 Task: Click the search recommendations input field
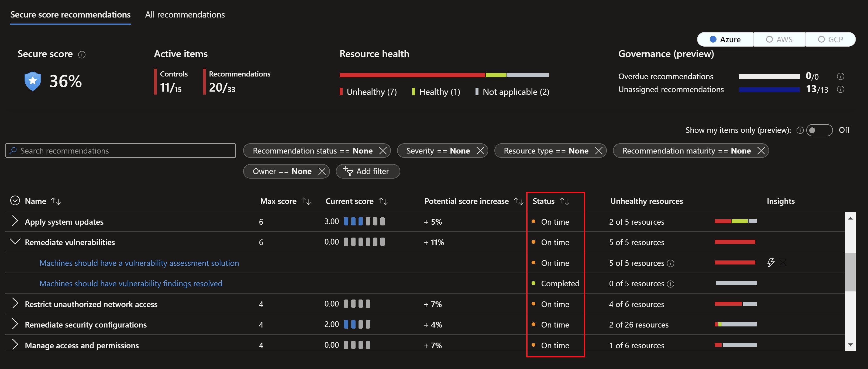pos(120,150)
